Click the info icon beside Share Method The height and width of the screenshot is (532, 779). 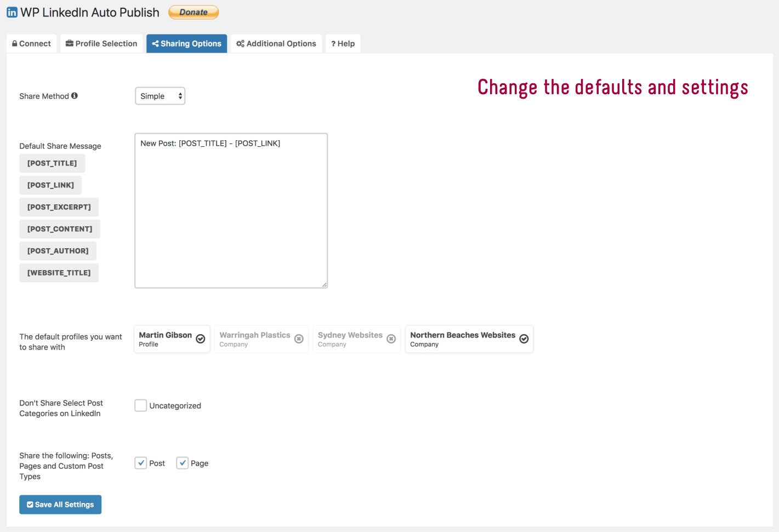75,94
